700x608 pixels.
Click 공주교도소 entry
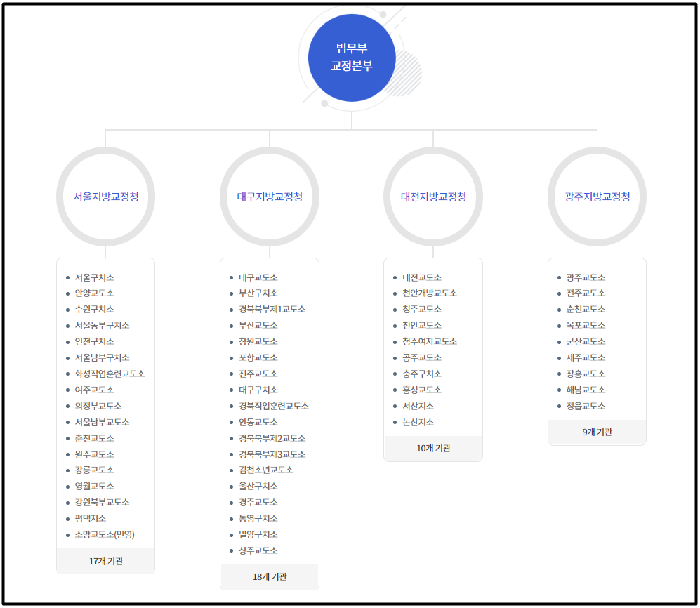(422, 357)
